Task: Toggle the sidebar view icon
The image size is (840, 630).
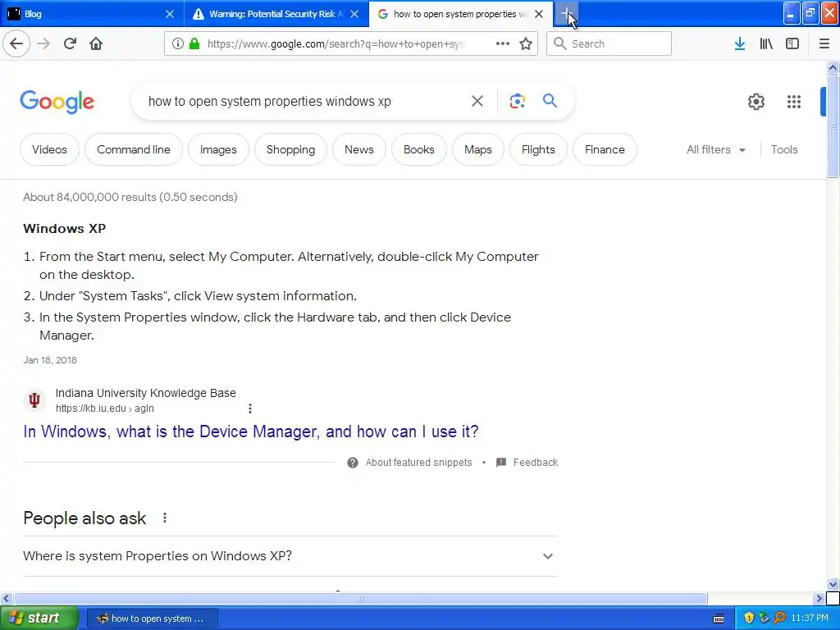Action: coord(792,43)
